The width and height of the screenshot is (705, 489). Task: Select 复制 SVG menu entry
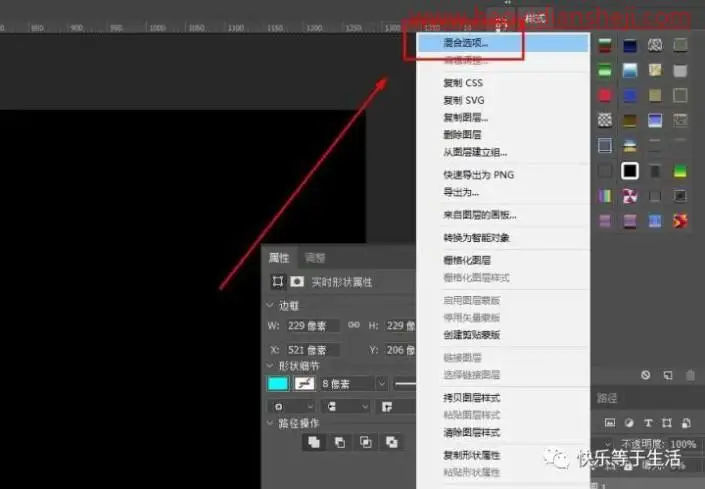click(464, 100)
